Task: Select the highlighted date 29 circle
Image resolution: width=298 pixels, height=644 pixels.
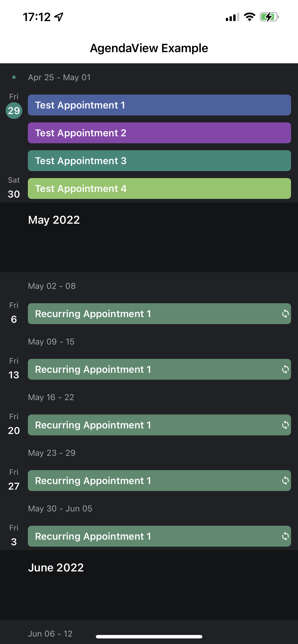Action: click(x=14, y=111)
